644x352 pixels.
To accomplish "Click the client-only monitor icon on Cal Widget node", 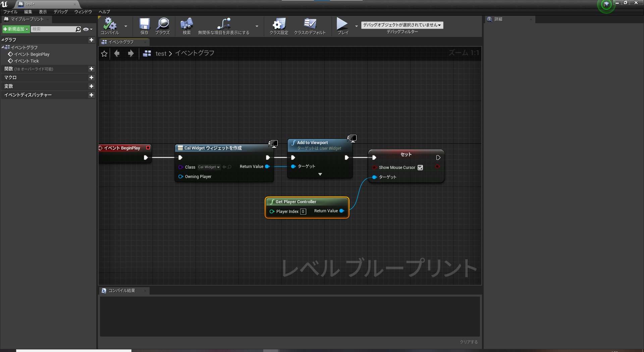I will click(x=273, y=144).
